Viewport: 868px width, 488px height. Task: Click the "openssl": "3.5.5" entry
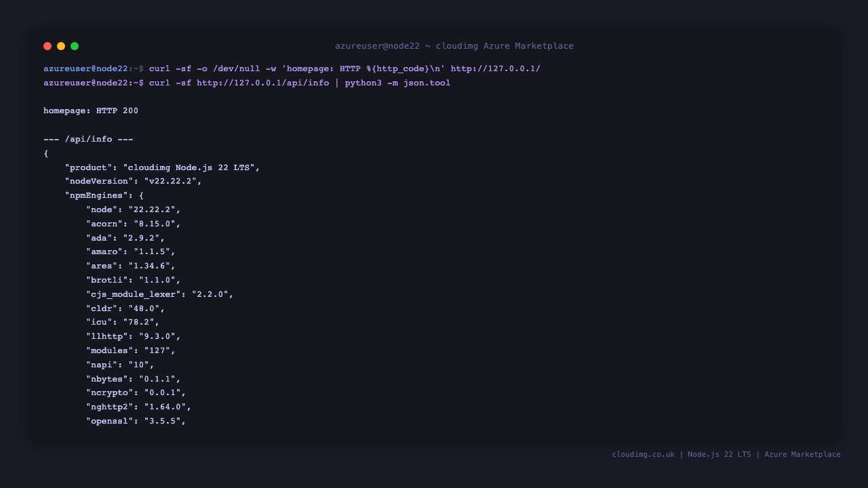(x=136, y=421)
